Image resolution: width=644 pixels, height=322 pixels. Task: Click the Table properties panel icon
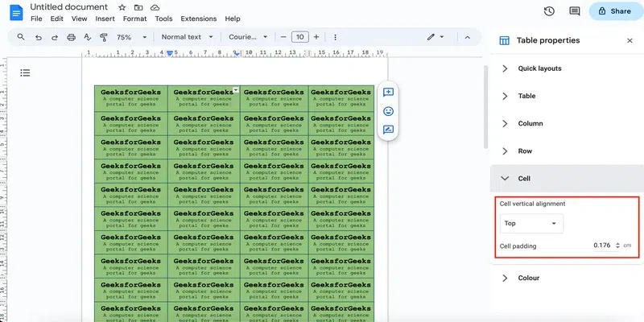pos(504,40)
